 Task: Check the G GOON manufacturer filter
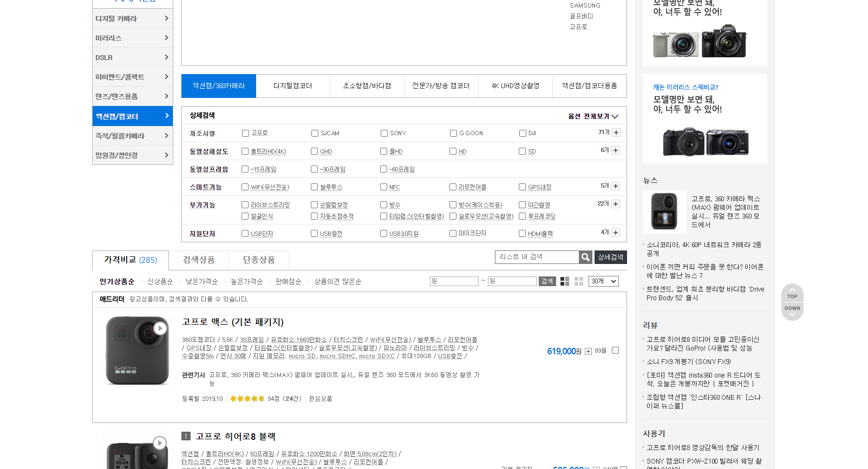453,133
